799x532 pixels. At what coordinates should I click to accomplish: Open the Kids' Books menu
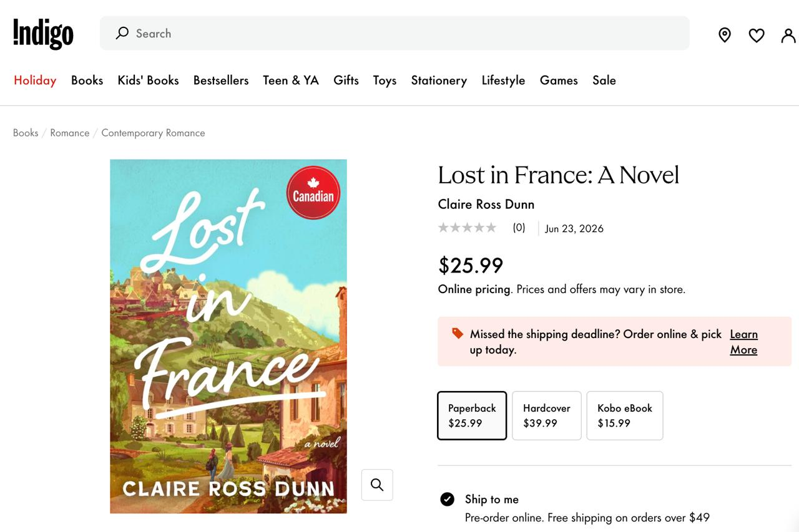coord(148,80)
